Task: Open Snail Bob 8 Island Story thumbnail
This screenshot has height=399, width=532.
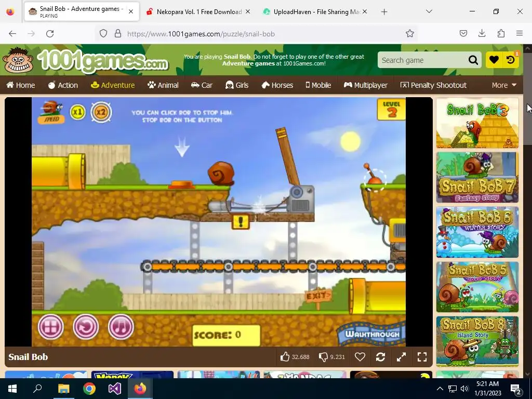Action: [477, 342]
